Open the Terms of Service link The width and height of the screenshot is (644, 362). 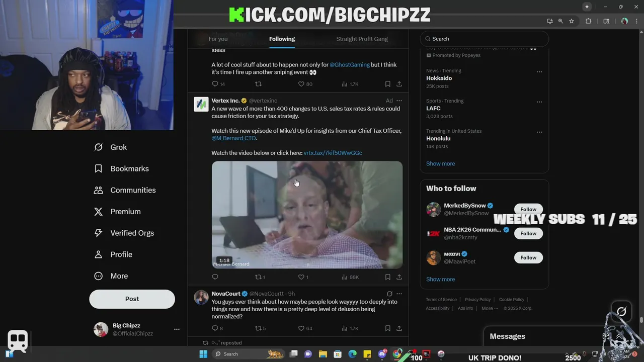[441, 300]
